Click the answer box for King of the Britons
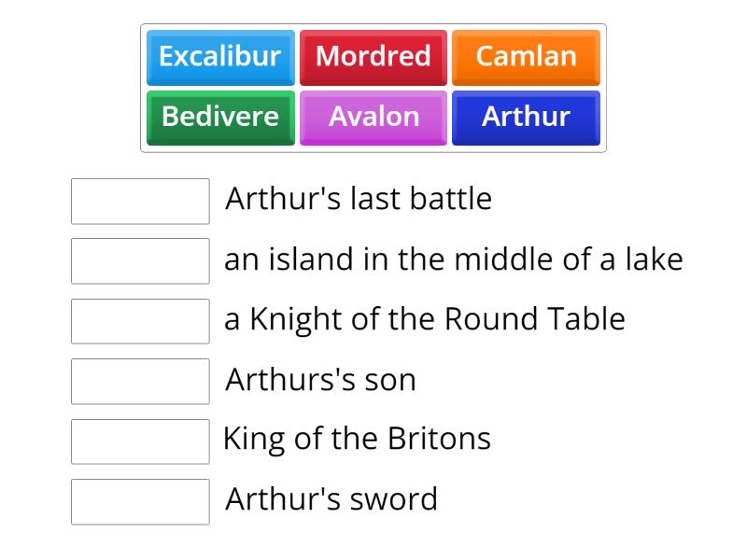Screen dimensions: 747x560 [x=139, y=441]
